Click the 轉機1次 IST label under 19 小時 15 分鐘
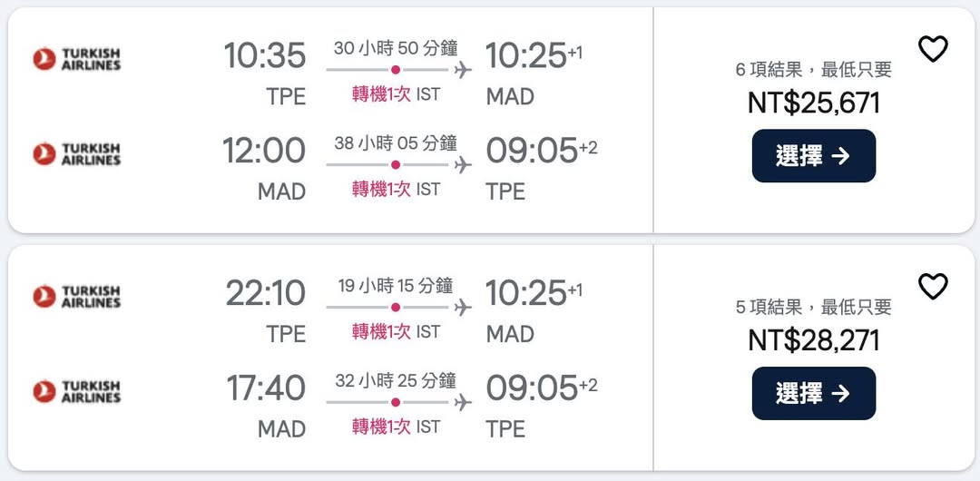The image size is (980, 481). (396, 332)
